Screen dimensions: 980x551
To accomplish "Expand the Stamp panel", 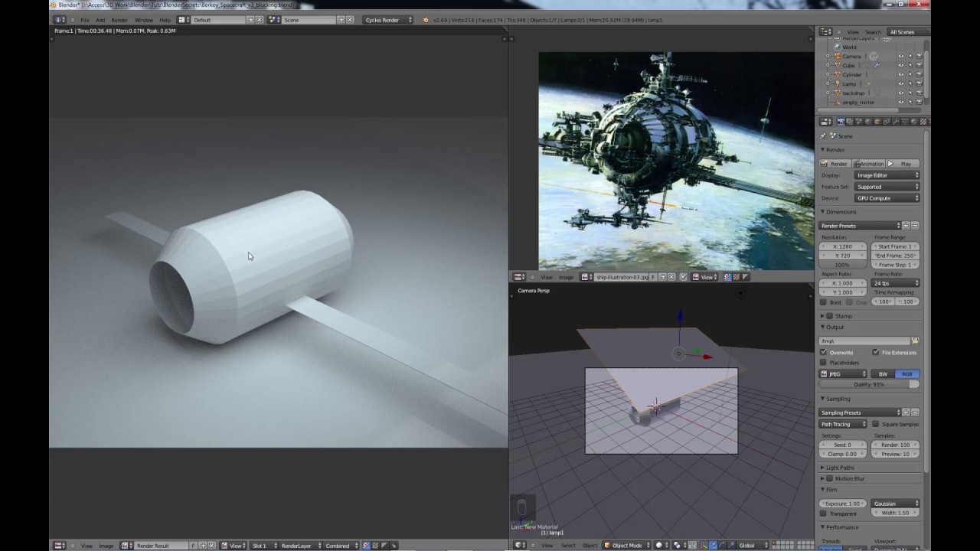I will point(823,316).
